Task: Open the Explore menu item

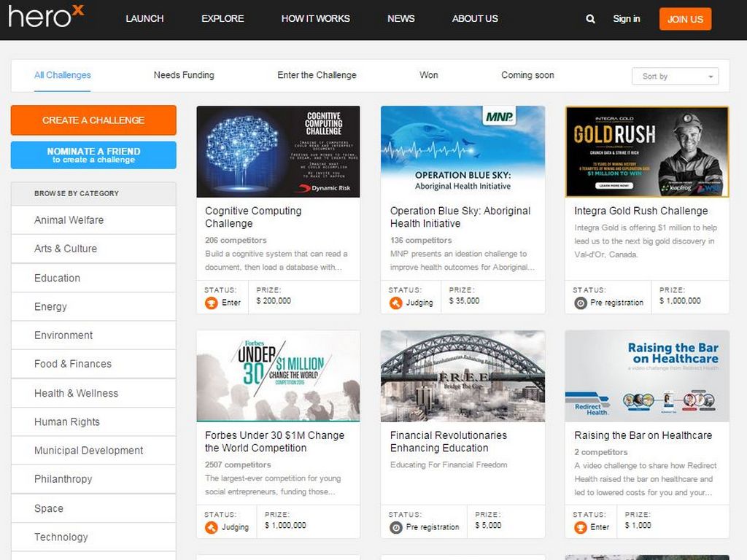Action: [x=222, y=19]
